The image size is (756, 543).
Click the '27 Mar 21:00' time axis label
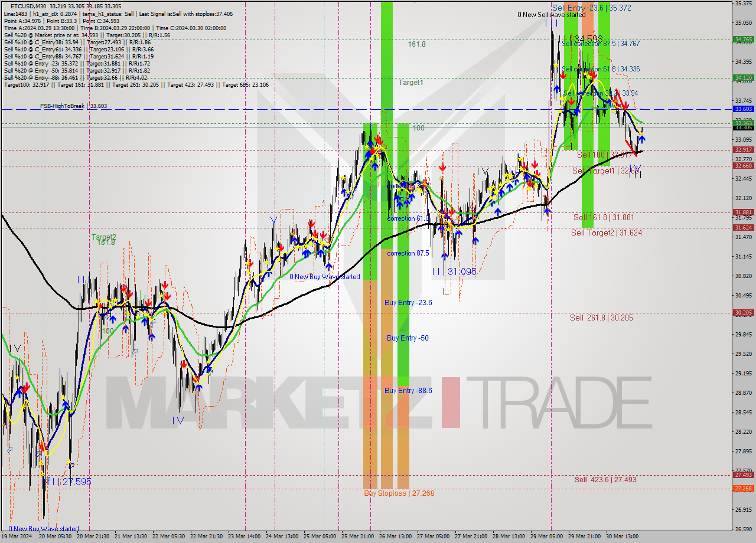(x=471, y=537)
